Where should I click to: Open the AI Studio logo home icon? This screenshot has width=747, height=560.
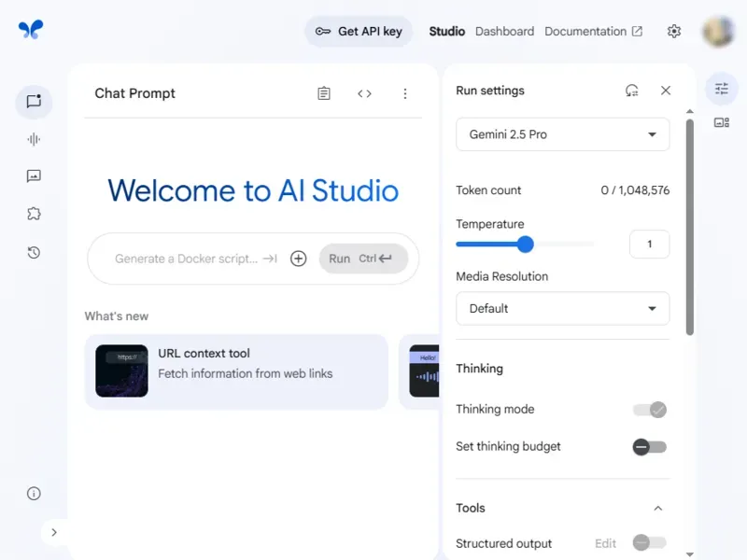[x=31, y=29]
